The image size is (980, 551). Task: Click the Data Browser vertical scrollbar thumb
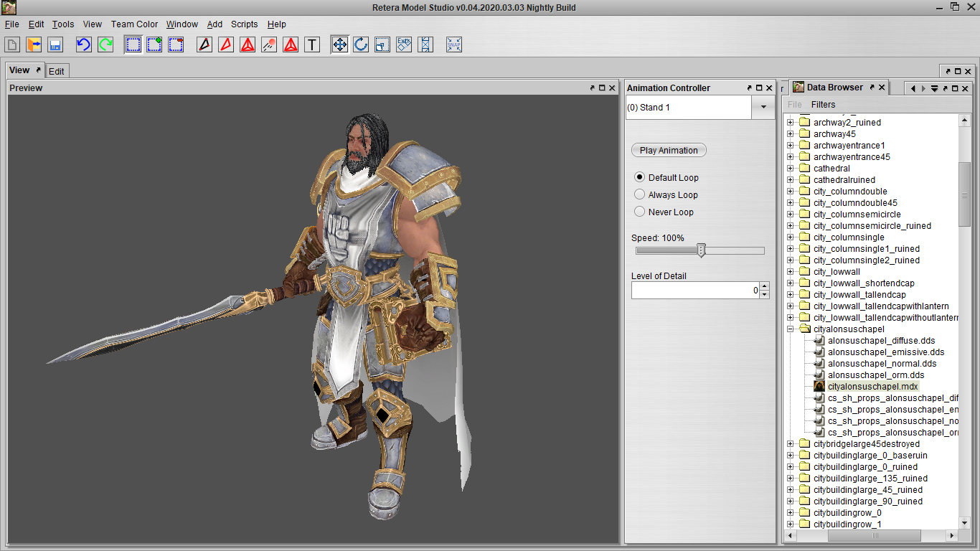tap(965, 194)
